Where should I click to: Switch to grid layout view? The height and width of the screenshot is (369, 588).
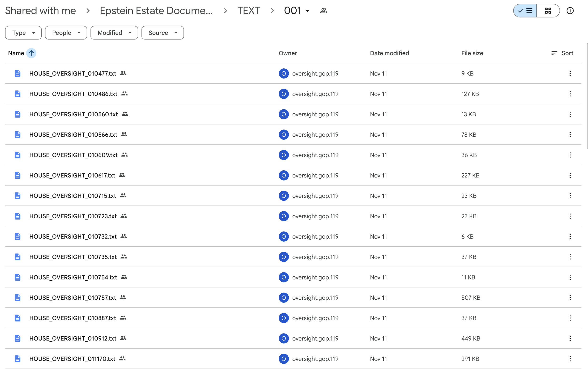pyautogui.click(x=548, y=11)
